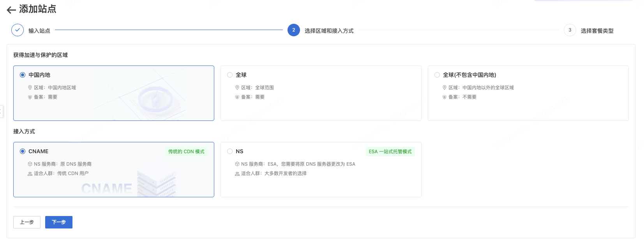Select the CNAME access method radio
Screen dimensions: 644x239
pos(23,151)
